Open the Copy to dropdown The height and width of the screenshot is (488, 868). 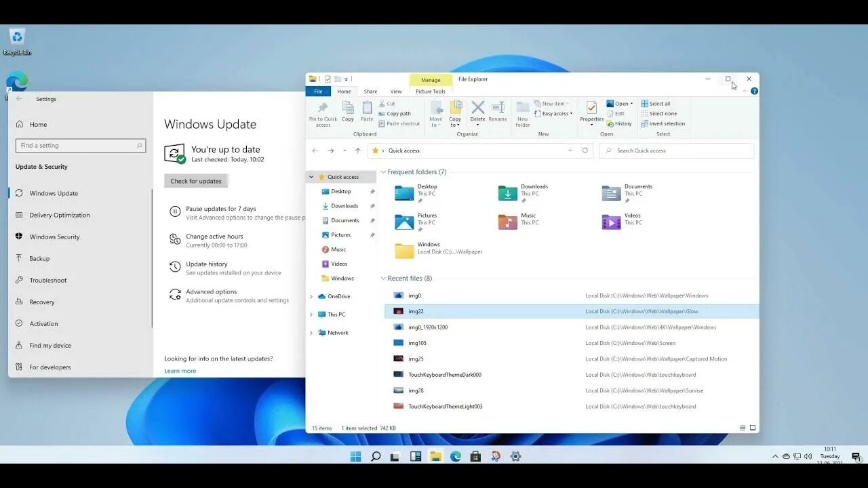point(455,125)
